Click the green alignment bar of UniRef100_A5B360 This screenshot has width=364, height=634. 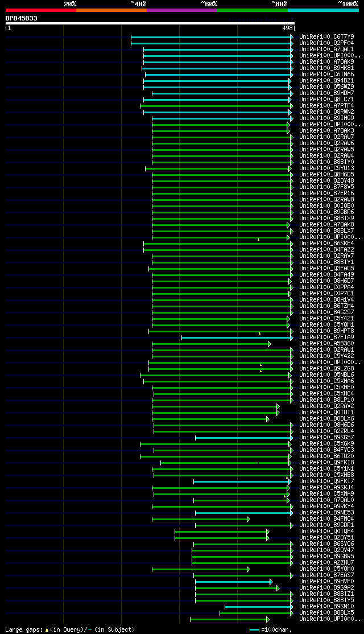(211, 344)
